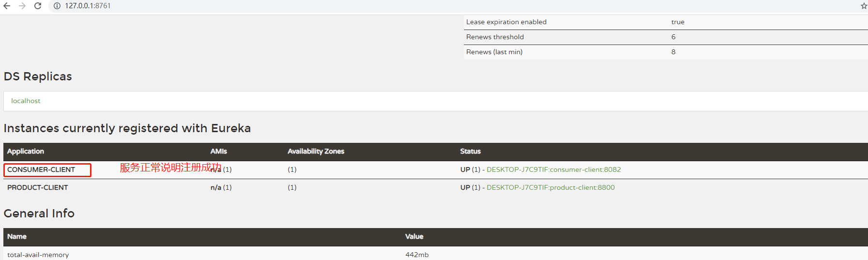Click the Renews threshold row
The height and width of the screenshot is (260, 868).
(666, 37)
